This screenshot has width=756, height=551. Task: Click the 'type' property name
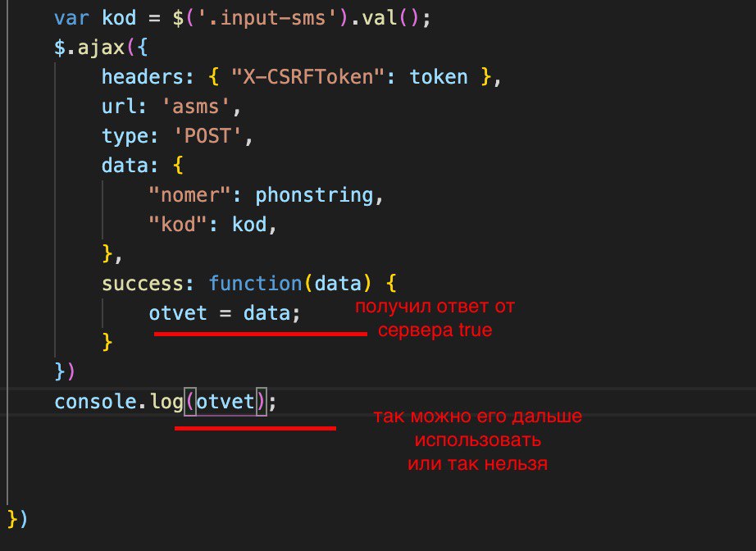[x=125, y=136]
